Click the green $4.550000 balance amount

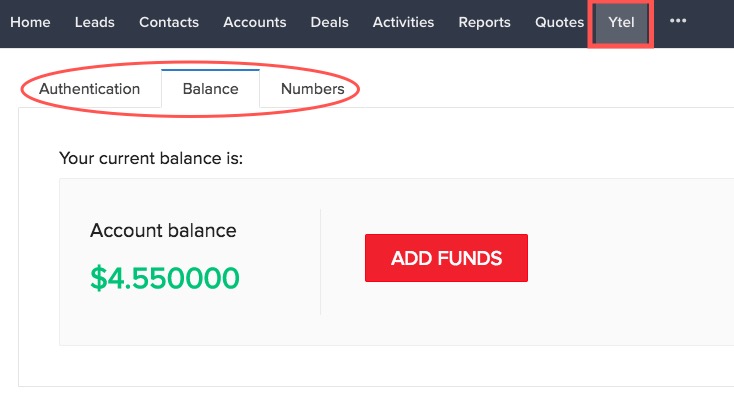tap(165, 278)
